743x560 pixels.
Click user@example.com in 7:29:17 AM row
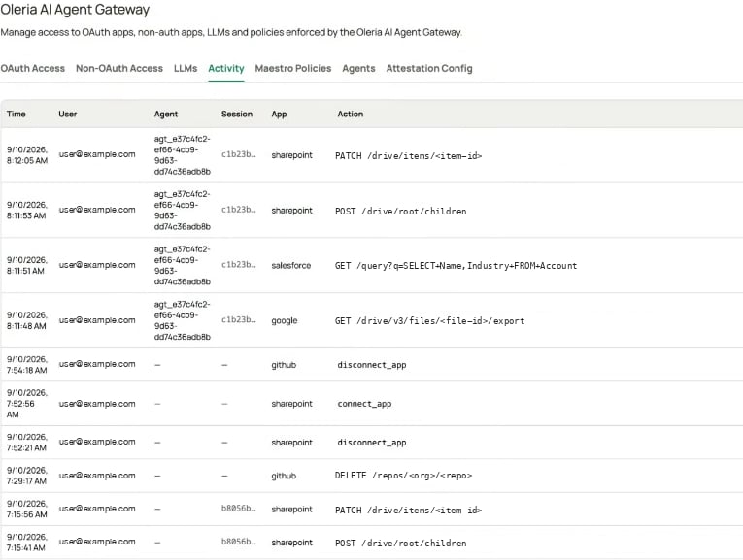(97, 476)
